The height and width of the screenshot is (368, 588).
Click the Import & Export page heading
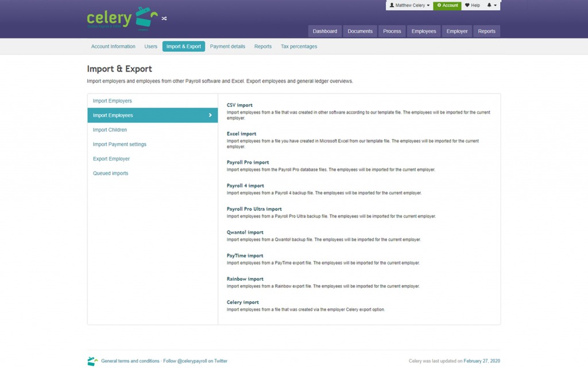119,69
